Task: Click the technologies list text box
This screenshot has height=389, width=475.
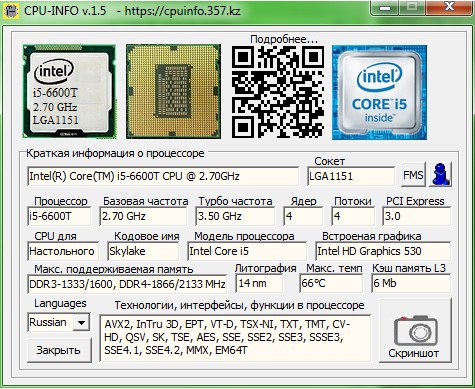Action: 235,338
